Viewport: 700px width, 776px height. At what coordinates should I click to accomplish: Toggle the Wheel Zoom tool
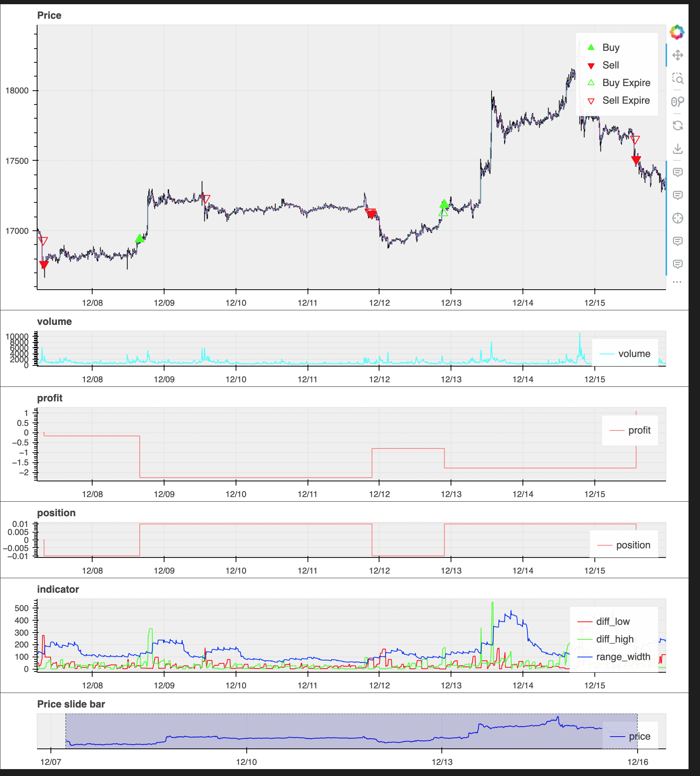(677, 101)
